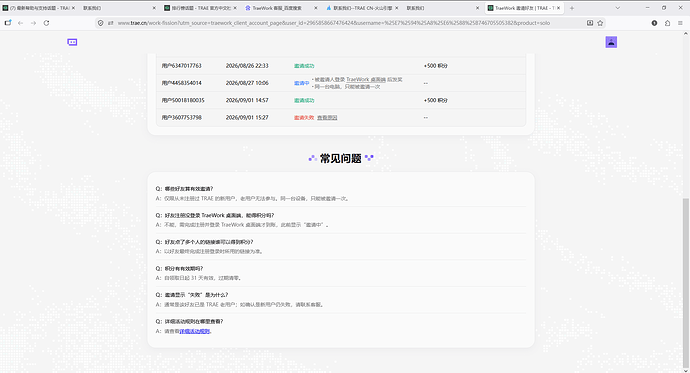Click 邀请成功 status for 用户50018180035
Viewport: 690px width, 373px height.
pos(304,100)
